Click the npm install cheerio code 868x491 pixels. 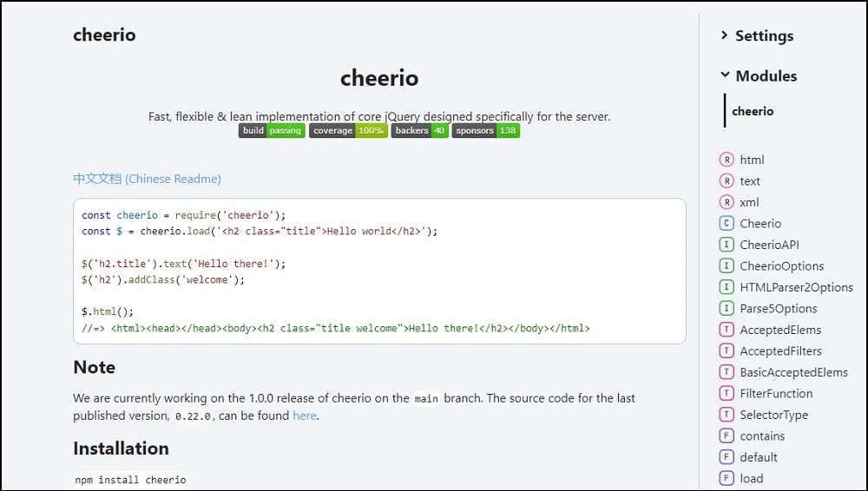pyautogui.click(x=131, y=480)
